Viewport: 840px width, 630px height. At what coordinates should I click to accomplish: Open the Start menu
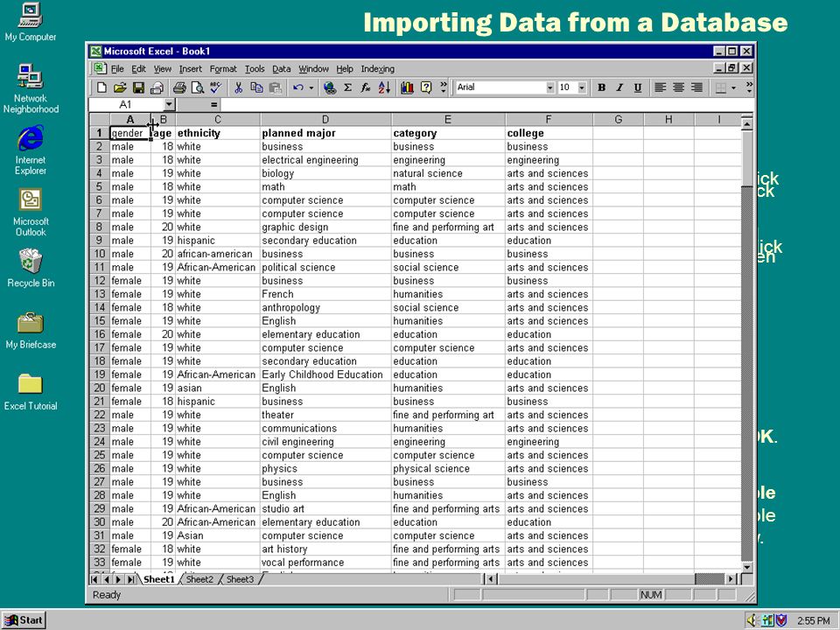click(x=24, y=620)
